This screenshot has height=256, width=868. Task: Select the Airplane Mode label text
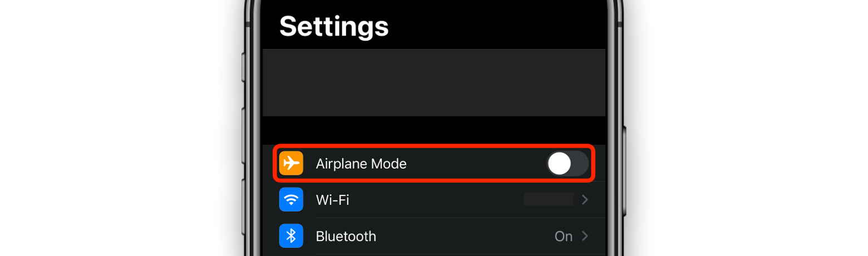[361, 164]
